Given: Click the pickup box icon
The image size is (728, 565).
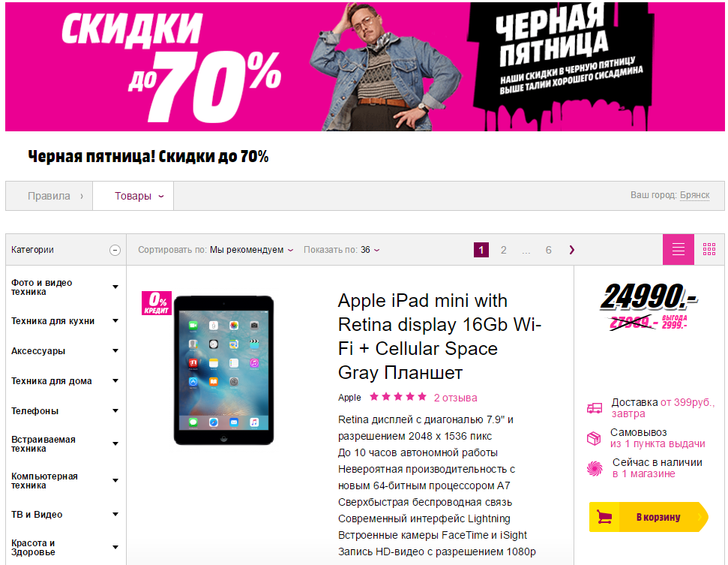Looking at the screenshot, I should tap(594, 438).
